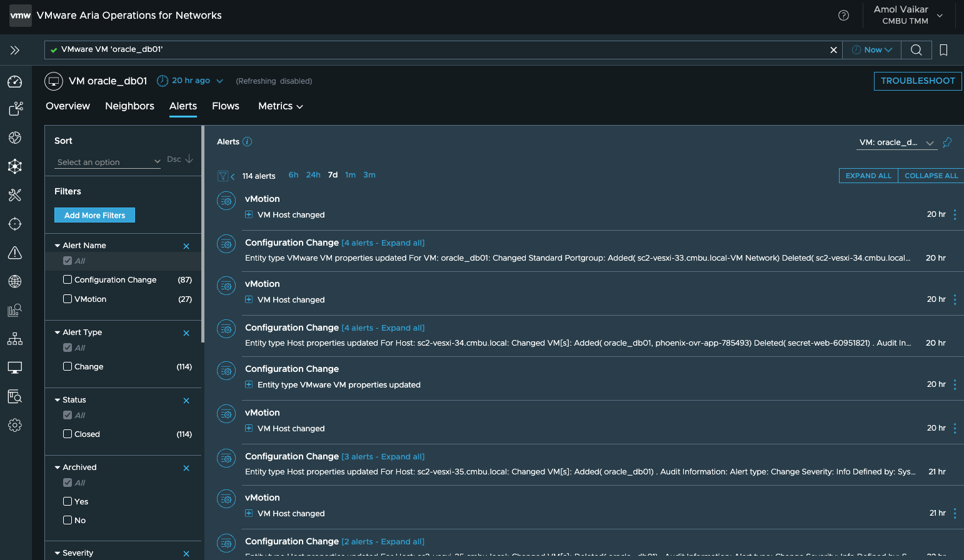Select the 6h alerts time range
This screenshot has height=560, width=964.
pos(293,175)
